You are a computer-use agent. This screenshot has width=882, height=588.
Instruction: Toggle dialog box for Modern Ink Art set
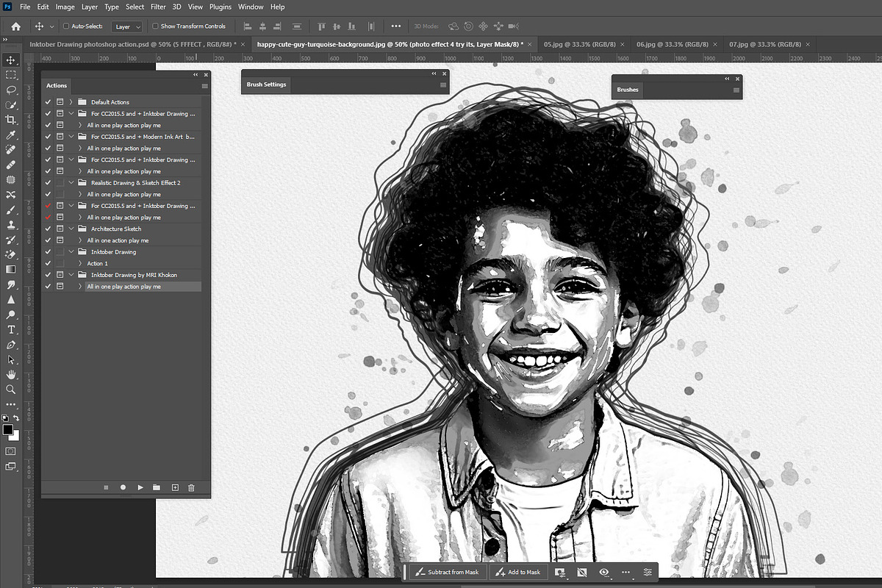[60, 137]
